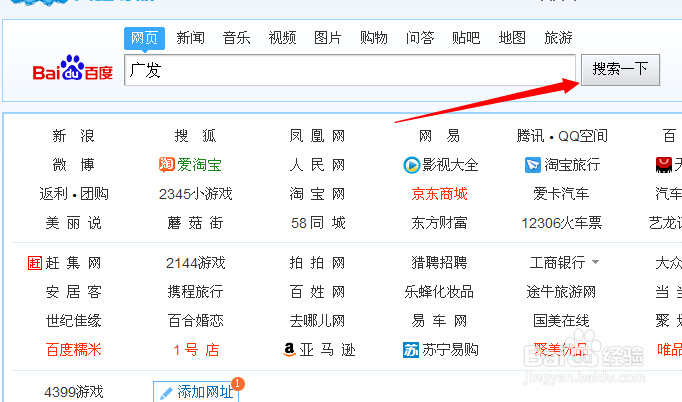682x402 pixels.
Task: Open the 东方财富 link
Action: tap(439, 223)
